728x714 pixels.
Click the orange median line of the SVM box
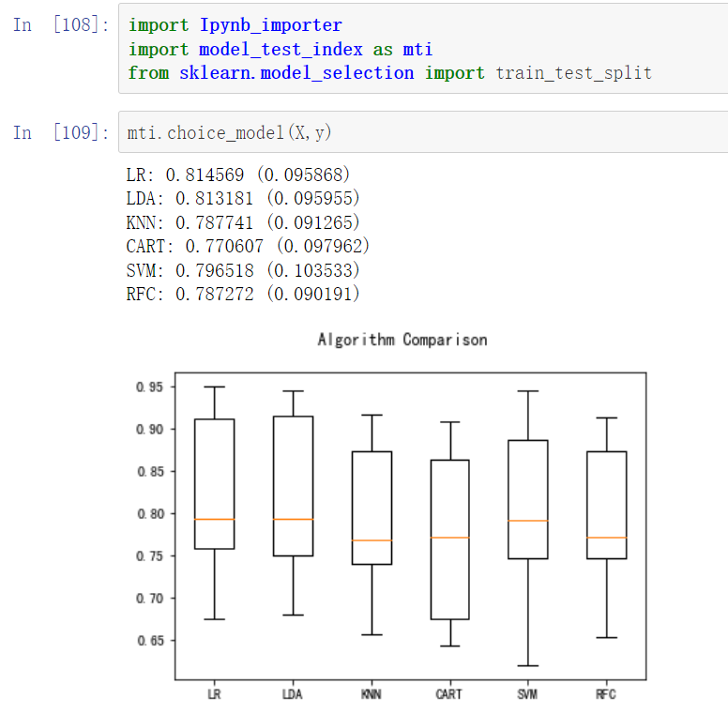coord(528,521)
